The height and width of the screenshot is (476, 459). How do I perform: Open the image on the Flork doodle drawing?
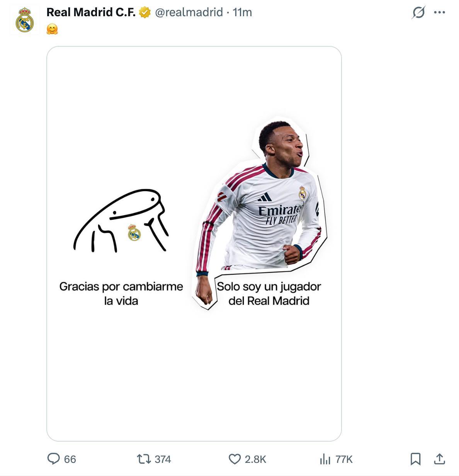121,221
